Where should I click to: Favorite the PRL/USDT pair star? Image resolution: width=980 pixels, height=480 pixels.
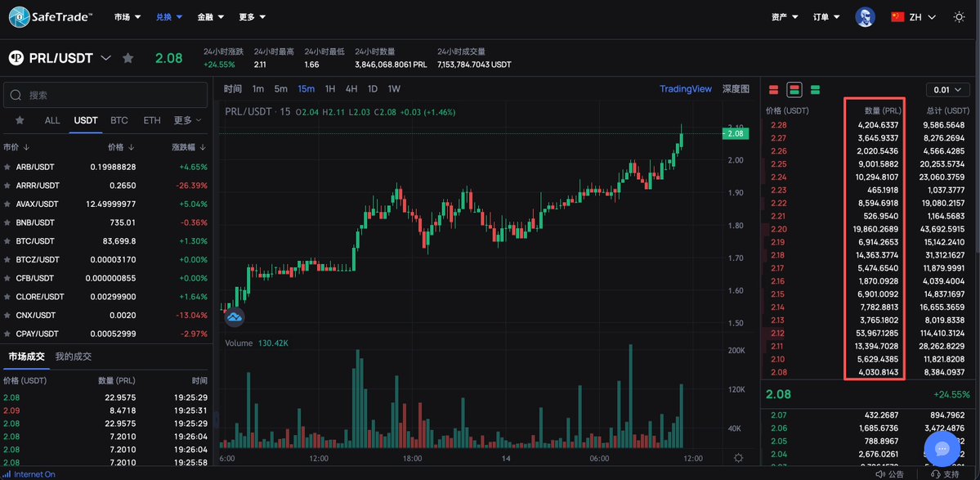(128, 58)
